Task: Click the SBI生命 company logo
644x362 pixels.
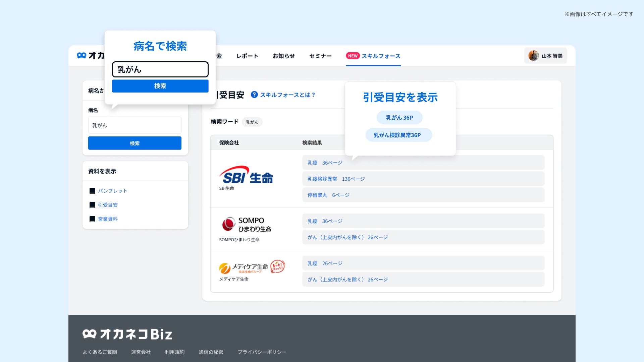Action: [246, 175]
